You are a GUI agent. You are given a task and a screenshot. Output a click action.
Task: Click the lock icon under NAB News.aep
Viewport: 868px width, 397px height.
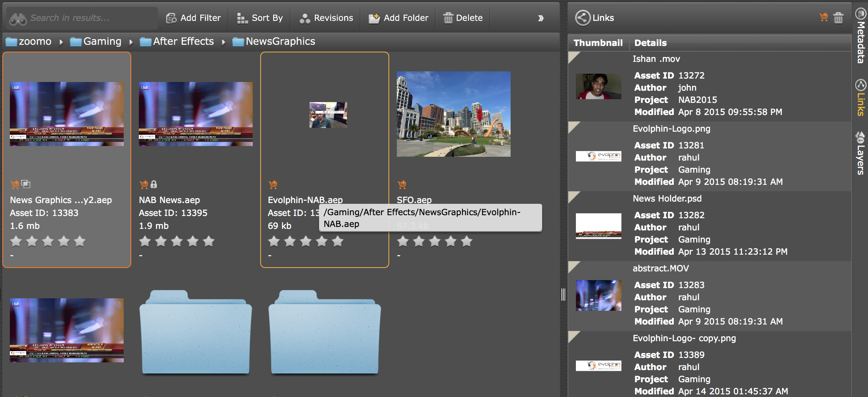point(154,184)
